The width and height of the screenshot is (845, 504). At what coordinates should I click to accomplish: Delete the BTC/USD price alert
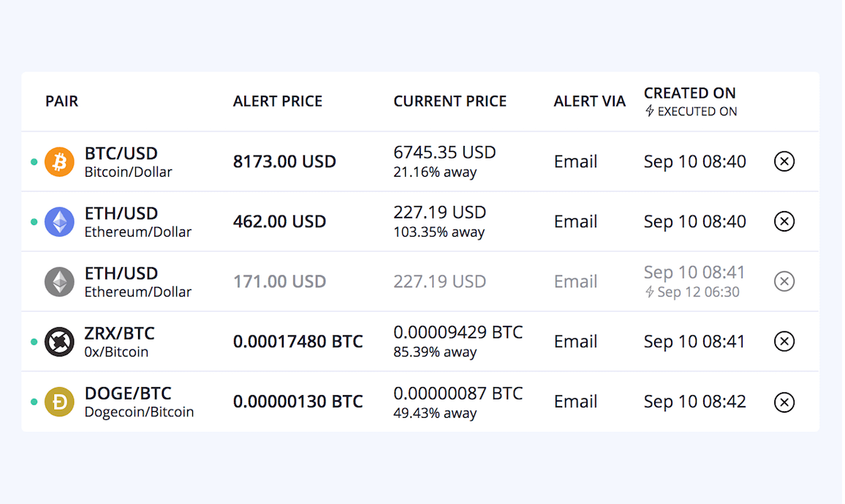pyautogui.click(x=784, y=161)
